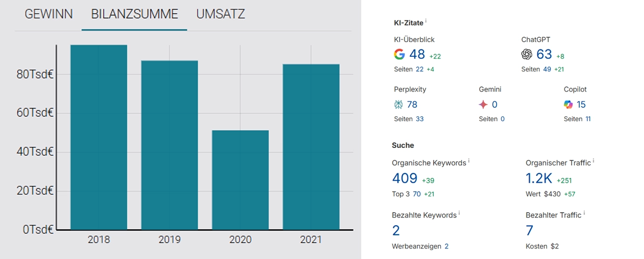
Task: Click the 2020 bar in chart
Action: [240, 180]
